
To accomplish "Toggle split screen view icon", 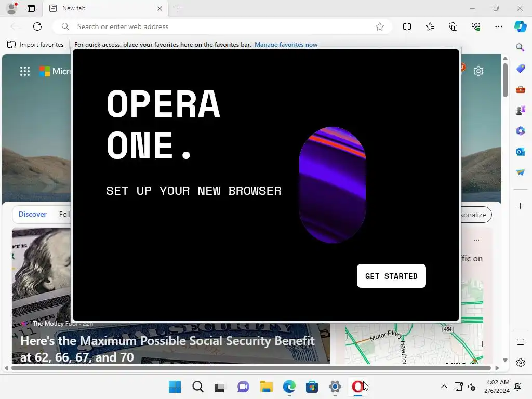I will tap(407, 26).
